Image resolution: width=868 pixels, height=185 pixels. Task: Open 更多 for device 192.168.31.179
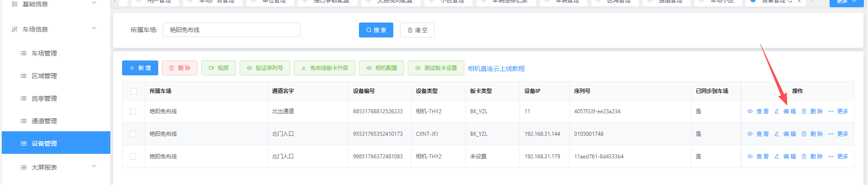pos(838,157)
